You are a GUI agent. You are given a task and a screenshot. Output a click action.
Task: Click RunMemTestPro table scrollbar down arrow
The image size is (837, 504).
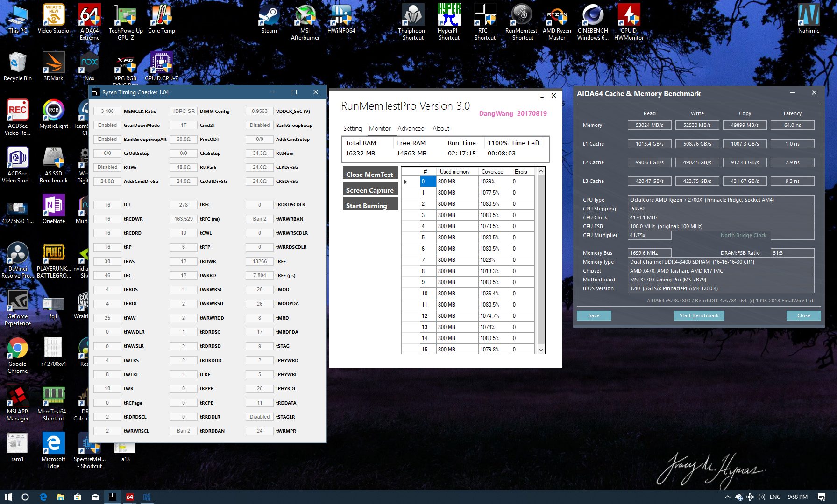pyautogui.click(x=541, y=350)
